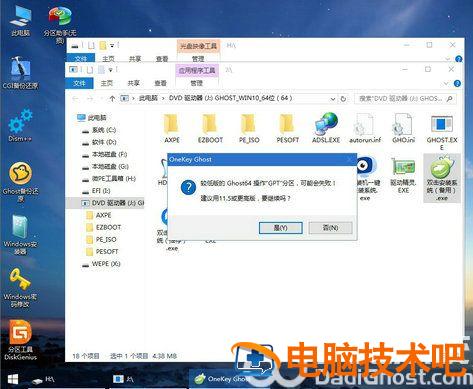473x389 pixels.
Task: Click the back arrow in Explorer navigation
Action: 76,99
